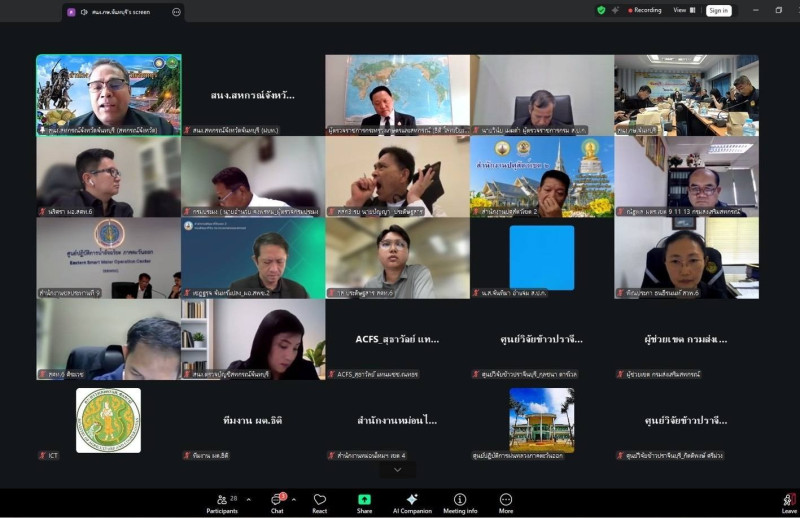
Task: Select the Eastern Smart Water Operation Center tile
Action: pyautogui.click(x=108, y=258)
